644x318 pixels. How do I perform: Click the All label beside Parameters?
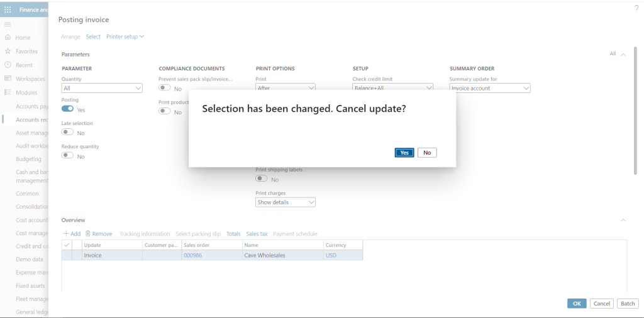coord(613,54)
